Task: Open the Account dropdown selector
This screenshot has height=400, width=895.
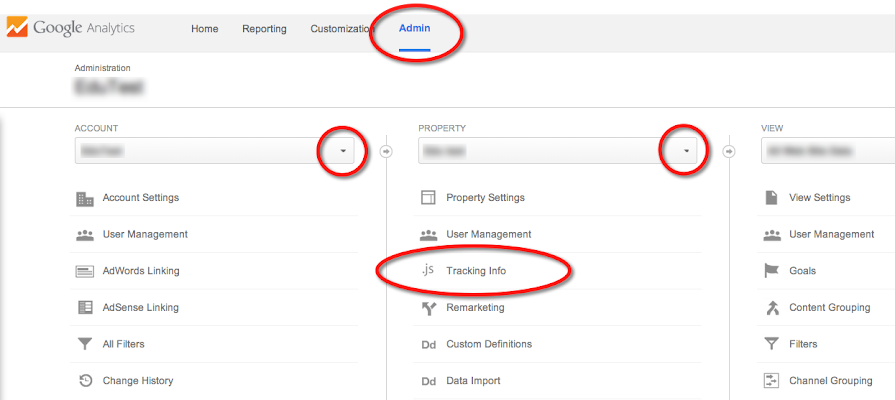Action: point(215,151)
